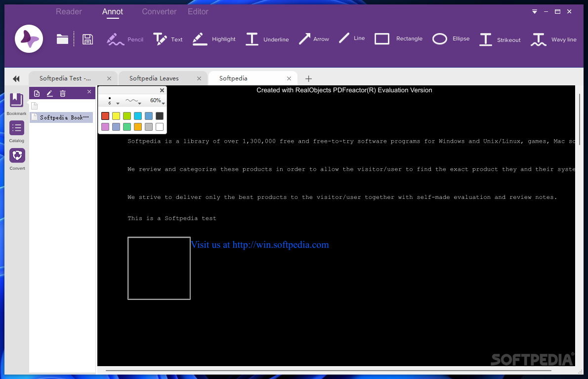Add a new bookmark in the panel
The width and height of the screenshot is (588, 379).
[x=37, y=94]
